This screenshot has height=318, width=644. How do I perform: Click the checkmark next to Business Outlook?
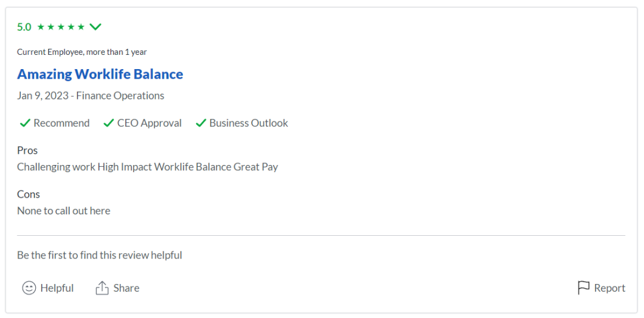coord(201,123)
